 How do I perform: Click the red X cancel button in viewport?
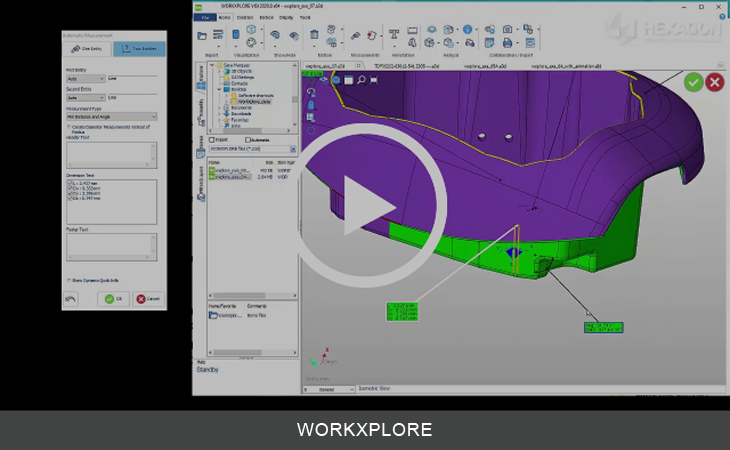tap(715, 82)
